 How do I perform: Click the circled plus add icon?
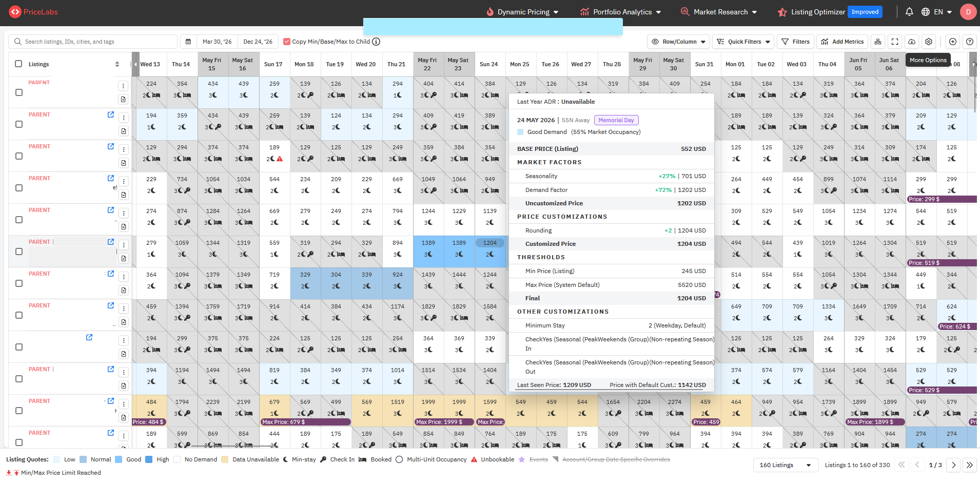(953, 42)
